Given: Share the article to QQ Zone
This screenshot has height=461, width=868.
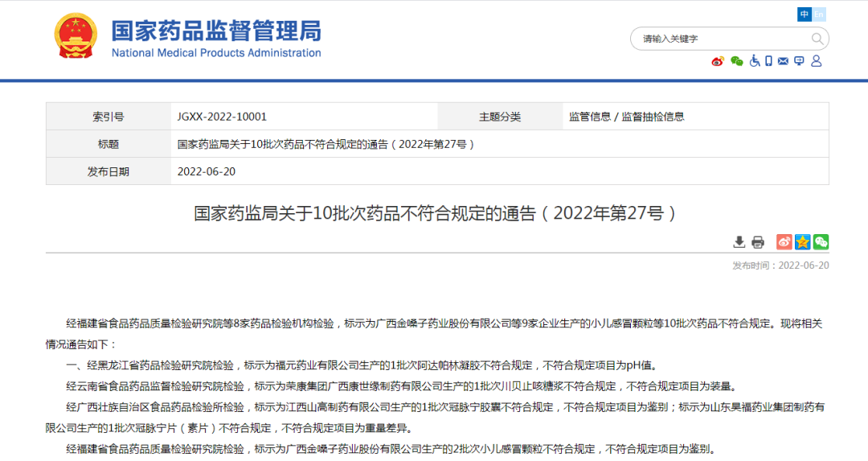Looking at the screenshot, I should (802, 242).
